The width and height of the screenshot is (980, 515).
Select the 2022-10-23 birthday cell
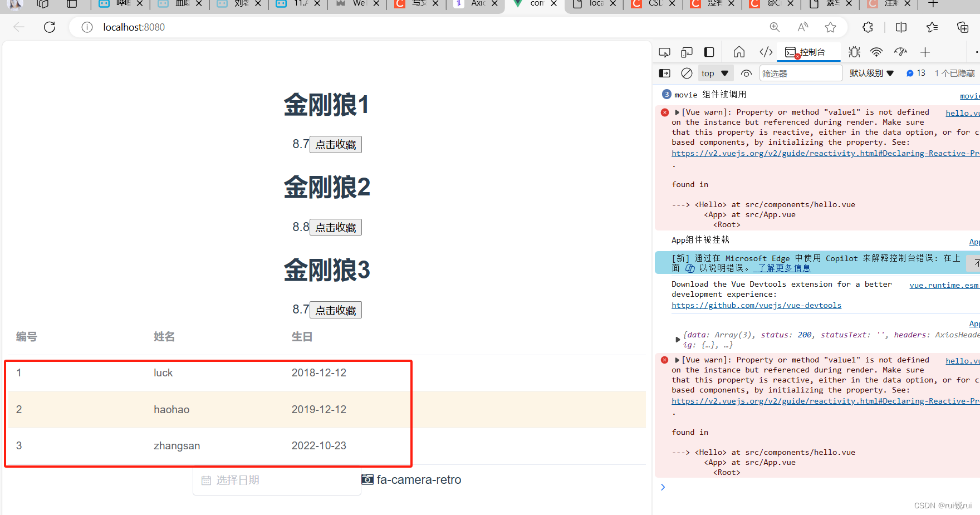click(x=319, y=445)
